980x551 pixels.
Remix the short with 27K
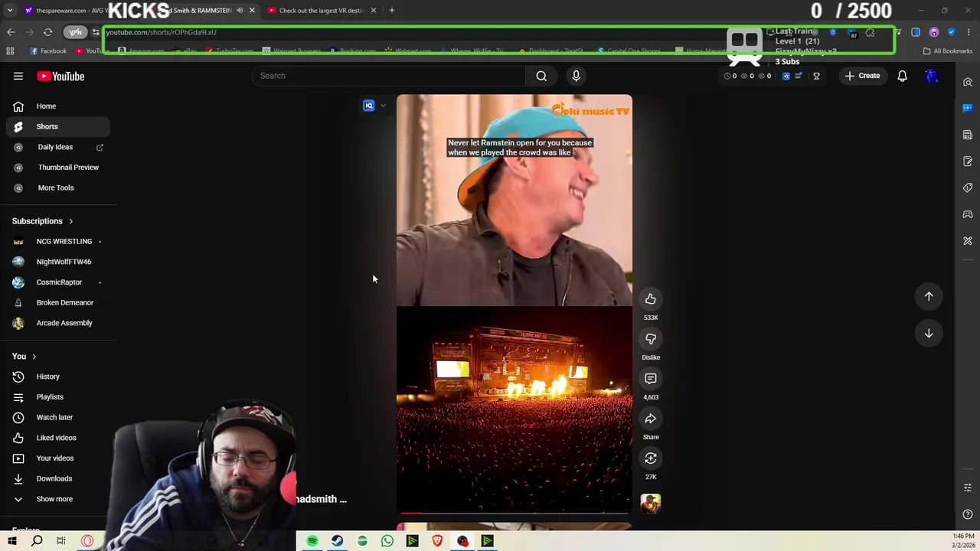[651, 458]
